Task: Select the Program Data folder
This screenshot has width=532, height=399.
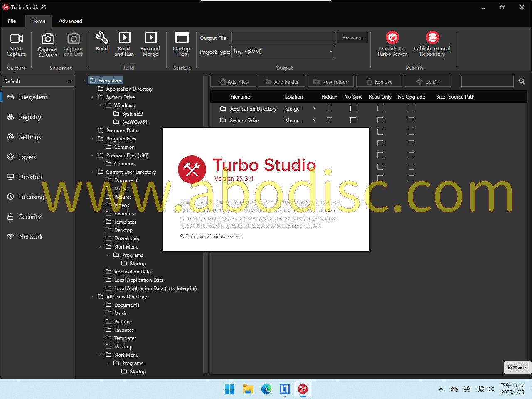Action: pos(117,131)
